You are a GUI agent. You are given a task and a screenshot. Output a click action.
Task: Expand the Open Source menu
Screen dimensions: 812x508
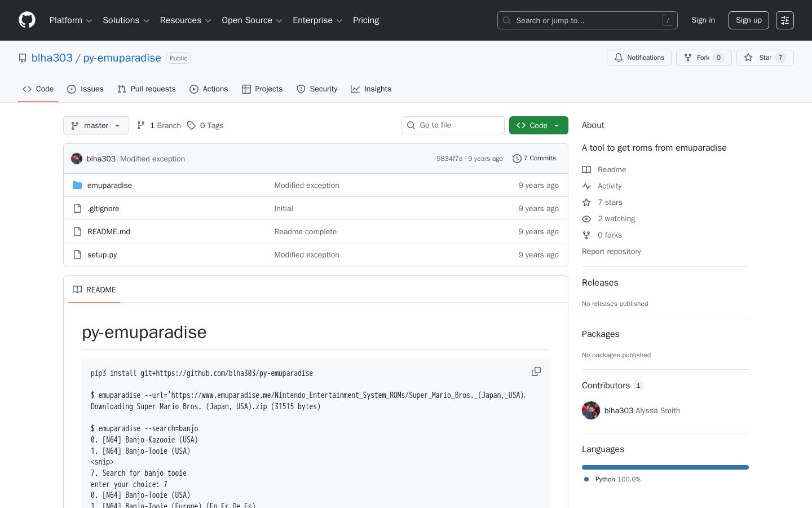tap(252, 20)
